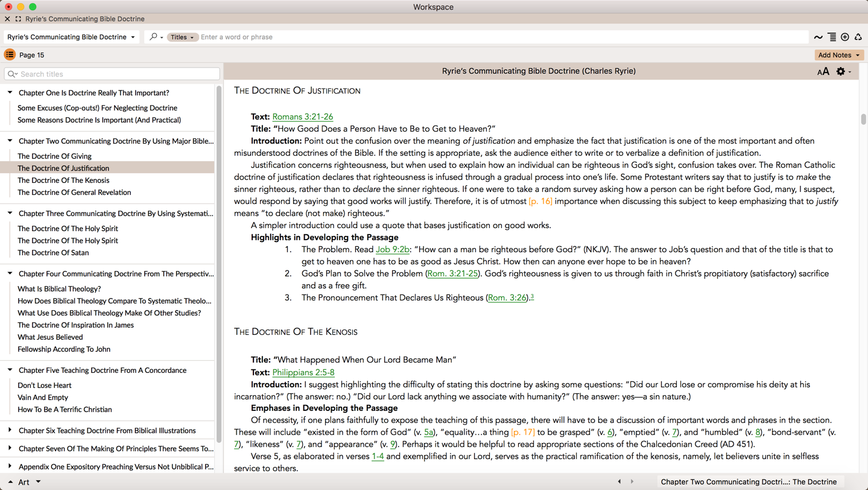This screenshot has width=868, height=490.
Task: Click the stacked-lines icon in top toolbar
Action: (x=832, y=37)
